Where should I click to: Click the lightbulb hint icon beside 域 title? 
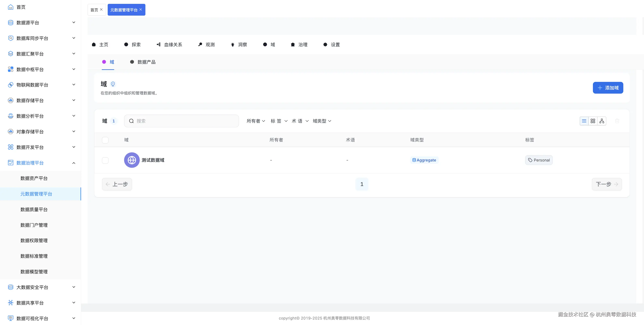coord(113,84)
